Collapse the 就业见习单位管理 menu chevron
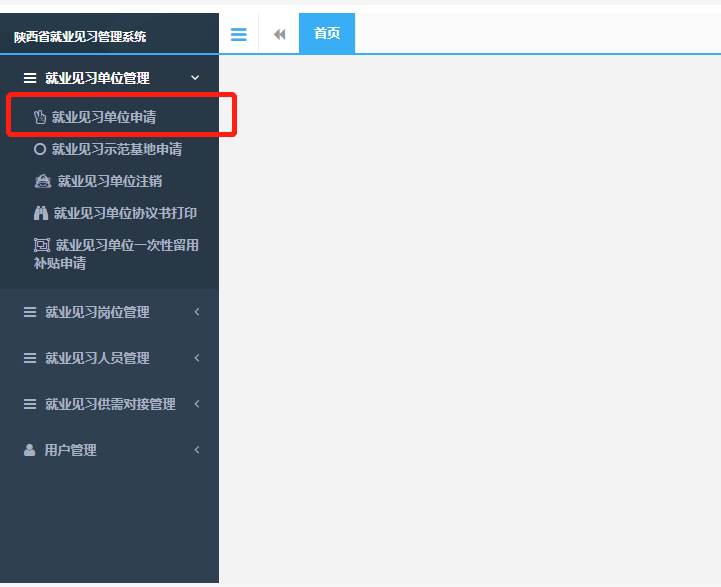The height and width of the screenshot is (587, 721). click(x=195, y=78)
